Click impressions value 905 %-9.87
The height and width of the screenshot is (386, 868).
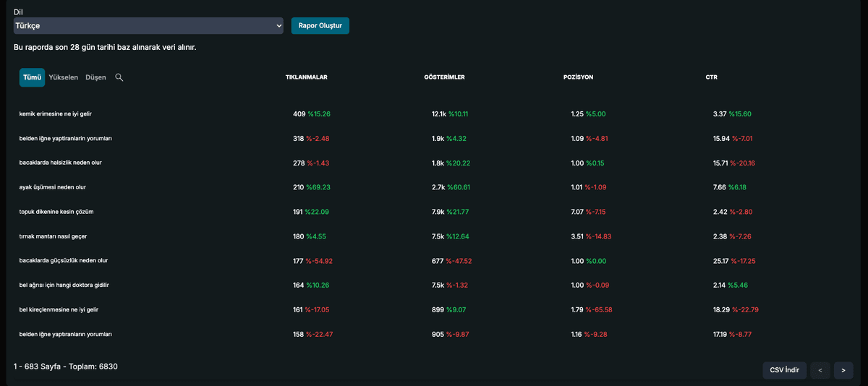point(450,334)
